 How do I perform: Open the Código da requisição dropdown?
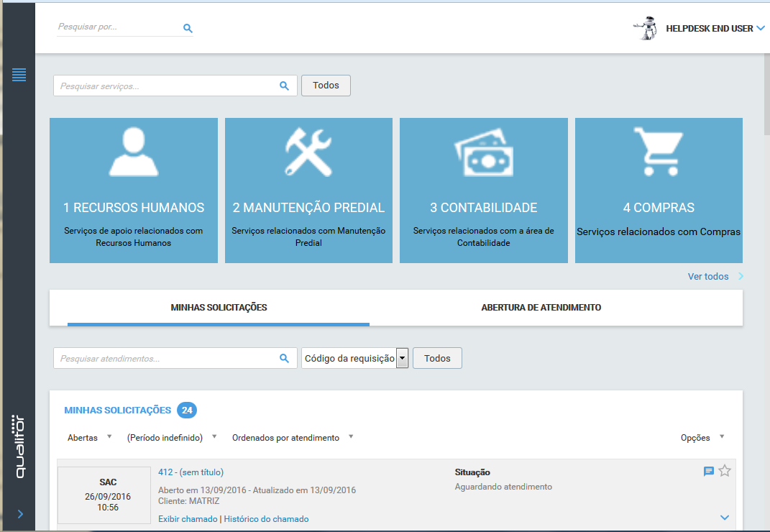pos(403,358)
